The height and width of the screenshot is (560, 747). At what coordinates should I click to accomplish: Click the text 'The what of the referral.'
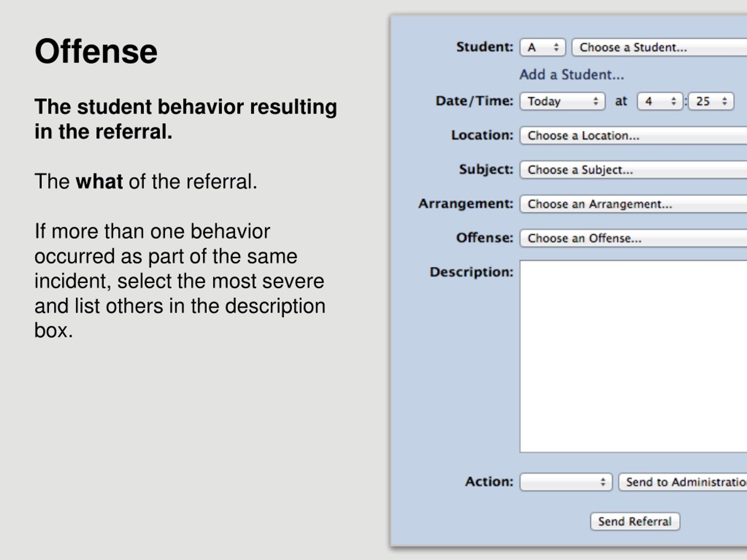pyautogui.click(x=146, y=181)
